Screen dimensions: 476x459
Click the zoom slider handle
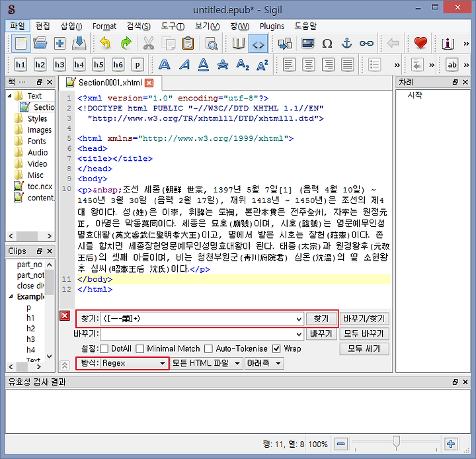(396, 442)
